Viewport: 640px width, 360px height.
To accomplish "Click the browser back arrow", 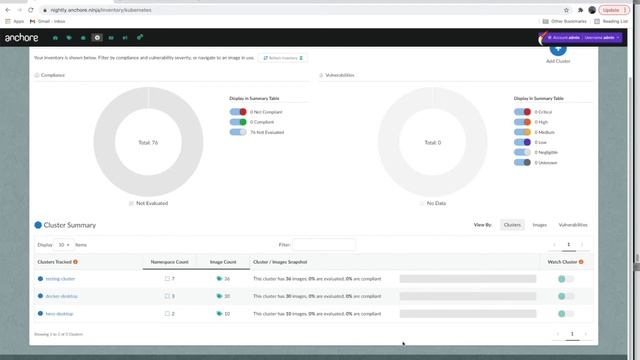I will click(8, 10).
